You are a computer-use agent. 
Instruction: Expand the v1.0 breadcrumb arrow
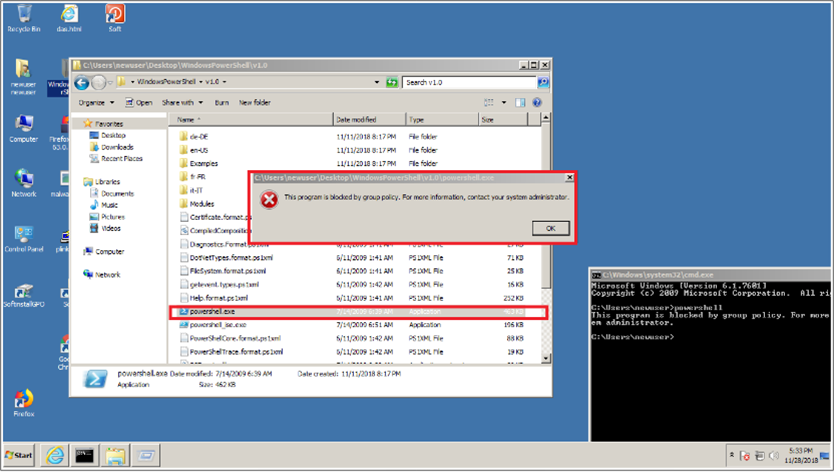click(x=224, y=82)
